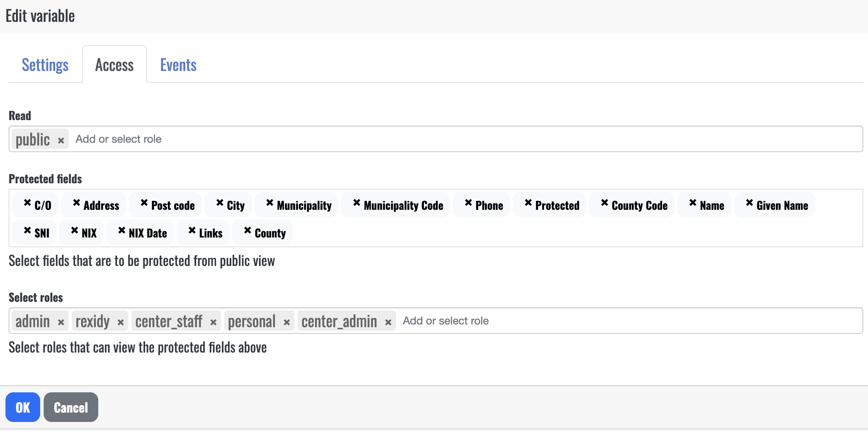This screenshot has height=436, width=868.
Task: Remove C/O from protected fields
Action: [27, 203]
